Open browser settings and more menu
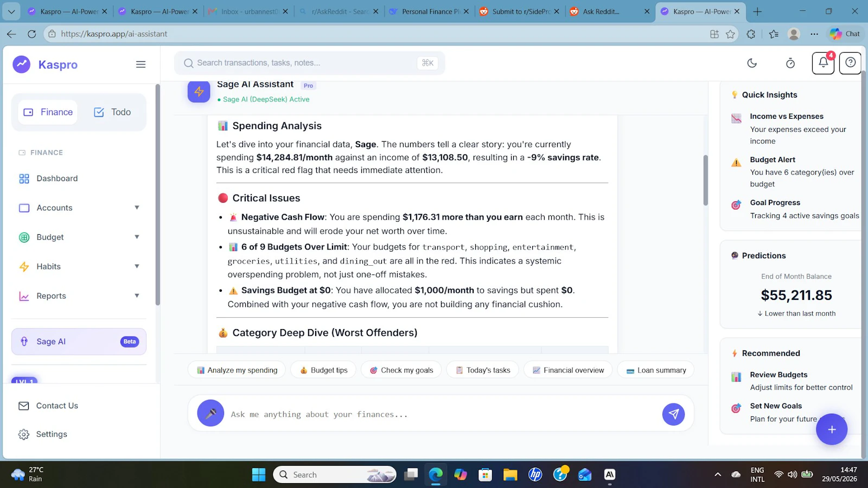Viewport: 868px width, 488px height. pos(814,34)
